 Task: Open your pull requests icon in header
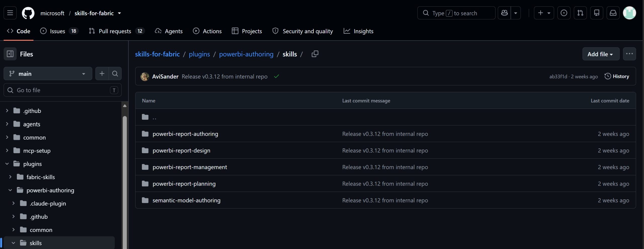tap(580, 13)
